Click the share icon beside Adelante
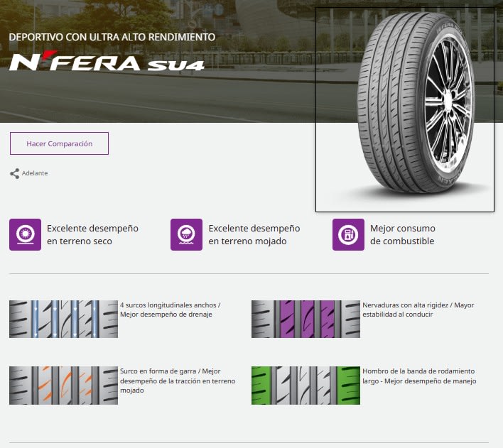Image resolution: width=503 pixels, height=448 pixels. [14, 173]
